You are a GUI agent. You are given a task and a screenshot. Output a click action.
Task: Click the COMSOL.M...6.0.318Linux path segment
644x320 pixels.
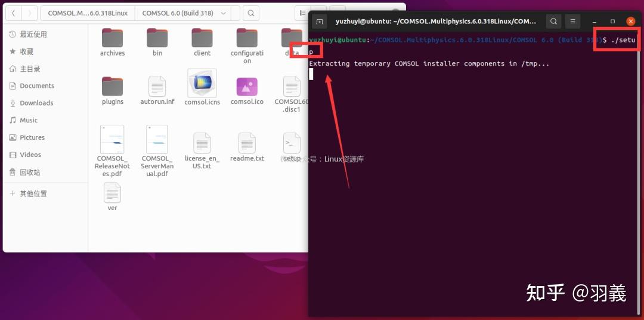point(88,13)
